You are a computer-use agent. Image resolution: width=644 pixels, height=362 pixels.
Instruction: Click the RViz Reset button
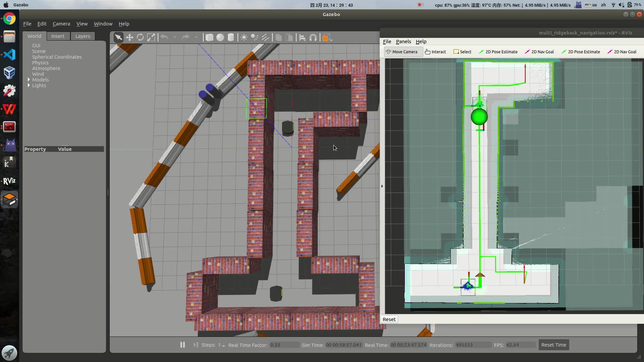pyautogui.click(x=389, y=319)
